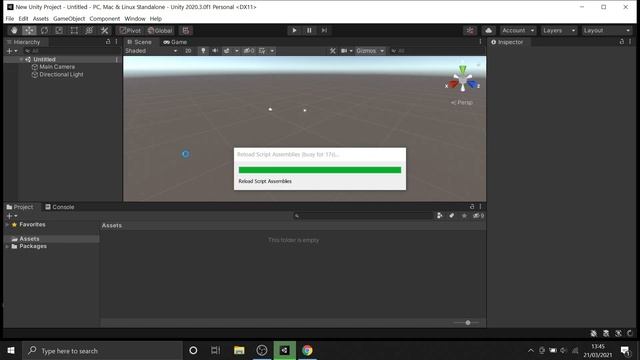Select the Transform tool

(89, 31)
